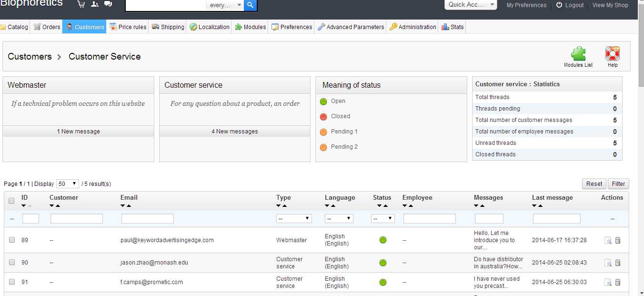Open the Modules menu tab

pyautogui.click(x=250, y=27)
